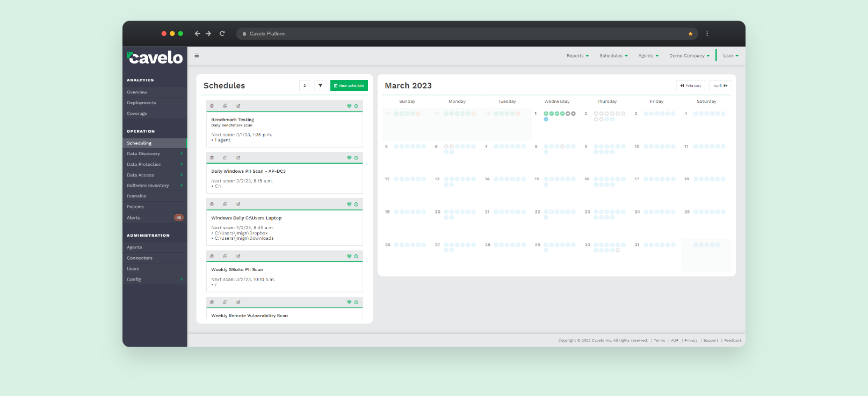This screenshot has height=396, width=868.
Task: Delete the Daily Windows PII Scan schedule
Action: pyautogui.click(x=212, y=158)
